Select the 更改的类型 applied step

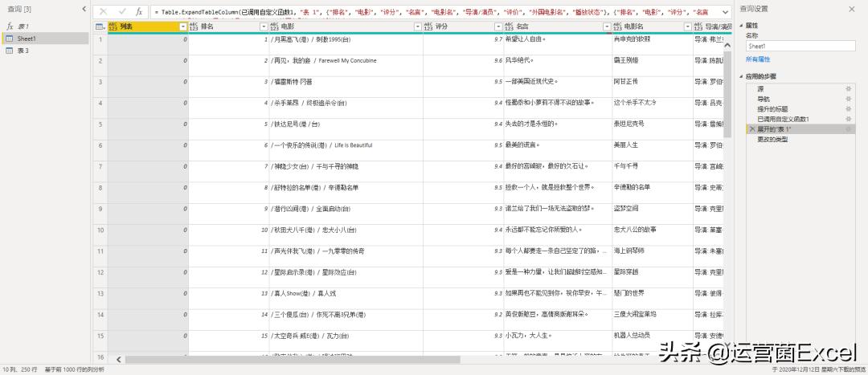point(800,140)
